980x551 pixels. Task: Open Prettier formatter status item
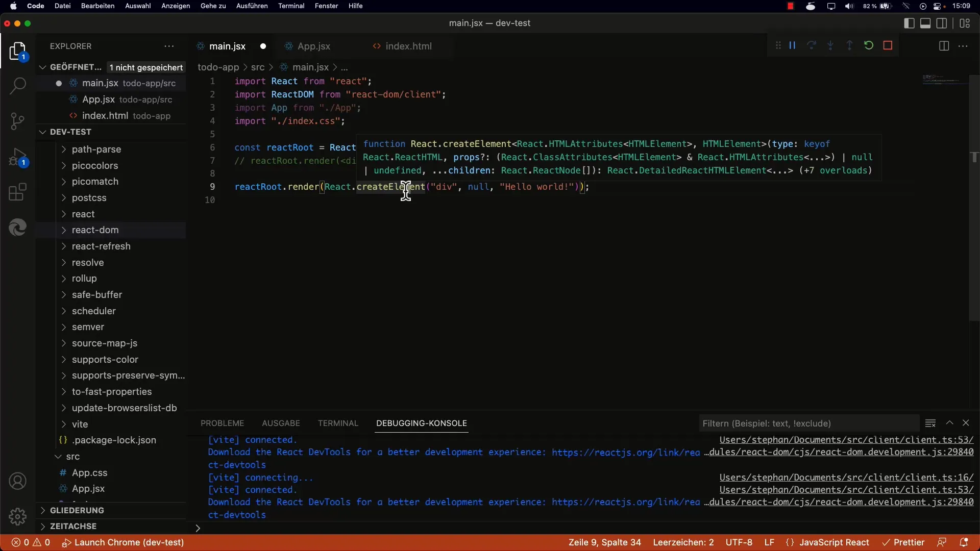pyautogui.click(x=903, y=542)
